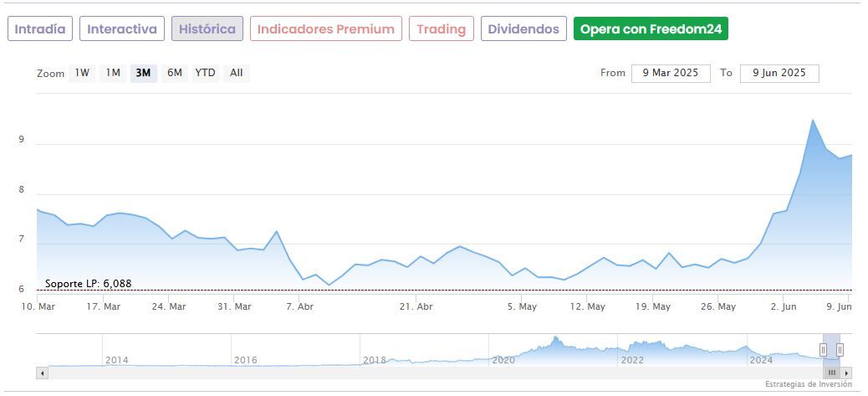Select the Histórica tab

(207, 29)
